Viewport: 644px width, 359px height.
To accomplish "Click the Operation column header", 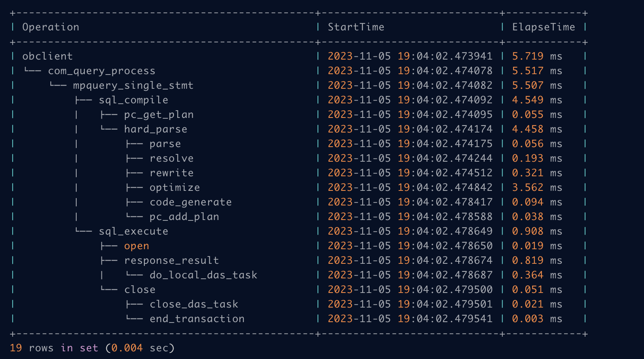I will pyautogui.click(x=51, y=27).
